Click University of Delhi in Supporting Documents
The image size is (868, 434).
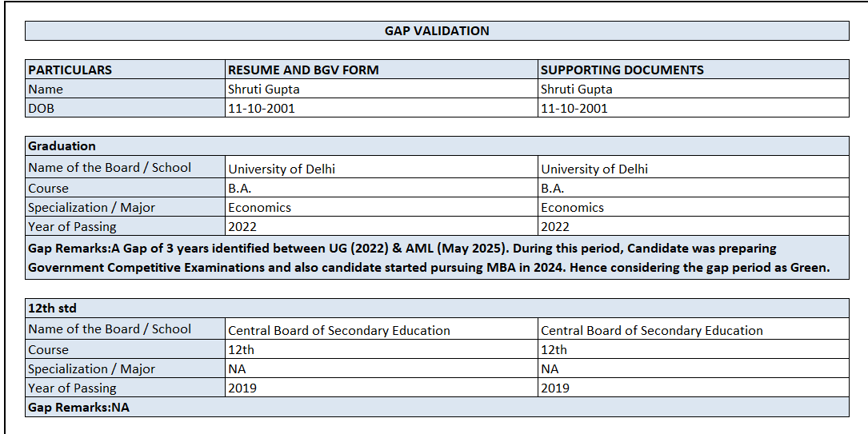point(594,169)
